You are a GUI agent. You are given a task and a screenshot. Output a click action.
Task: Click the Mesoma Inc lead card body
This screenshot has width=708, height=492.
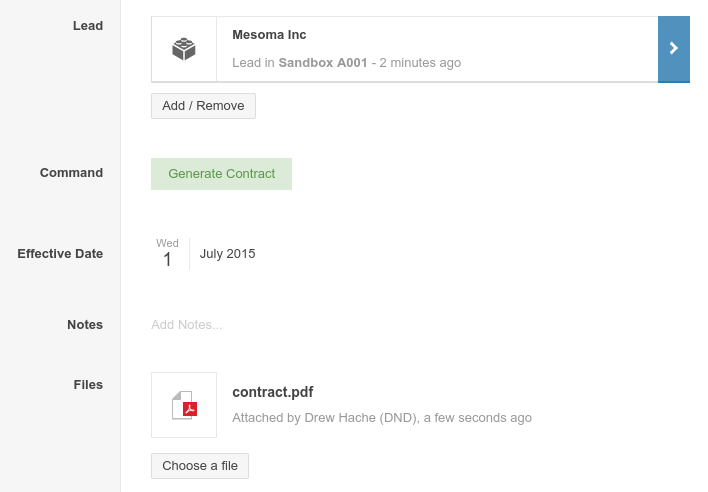(x=405, y=49)
